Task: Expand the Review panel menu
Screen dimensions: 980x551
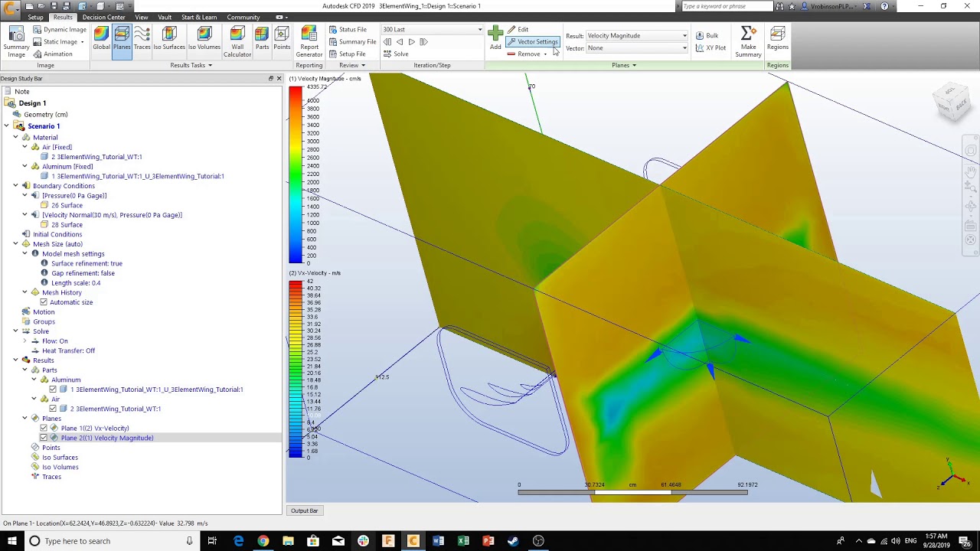Action: coord(352,65)
